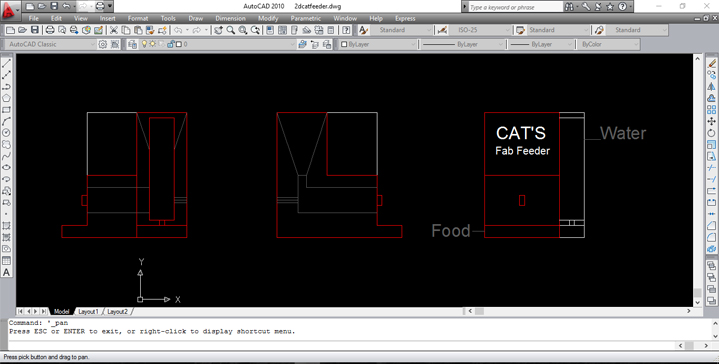719x364 pixels.
Task: Select the Circle draw tool
Action: 6,133
